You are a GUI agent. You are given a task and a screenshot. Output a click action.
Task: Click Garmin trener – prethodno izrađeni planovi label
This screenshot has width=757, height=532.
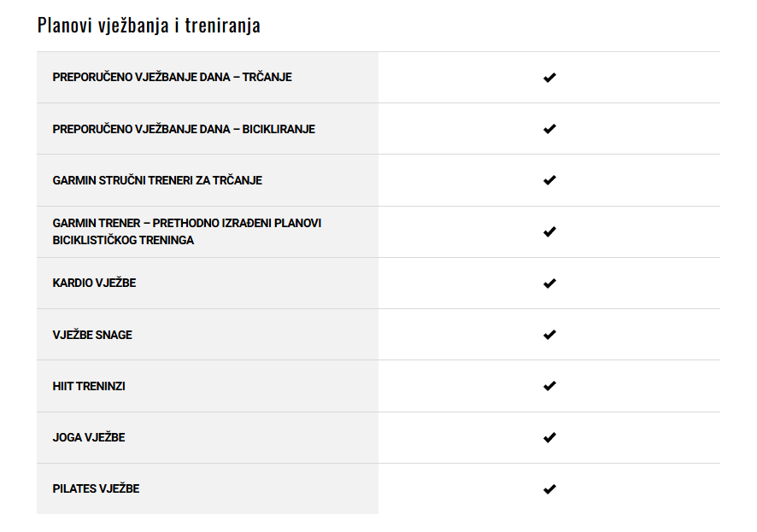tap(187, 231)
